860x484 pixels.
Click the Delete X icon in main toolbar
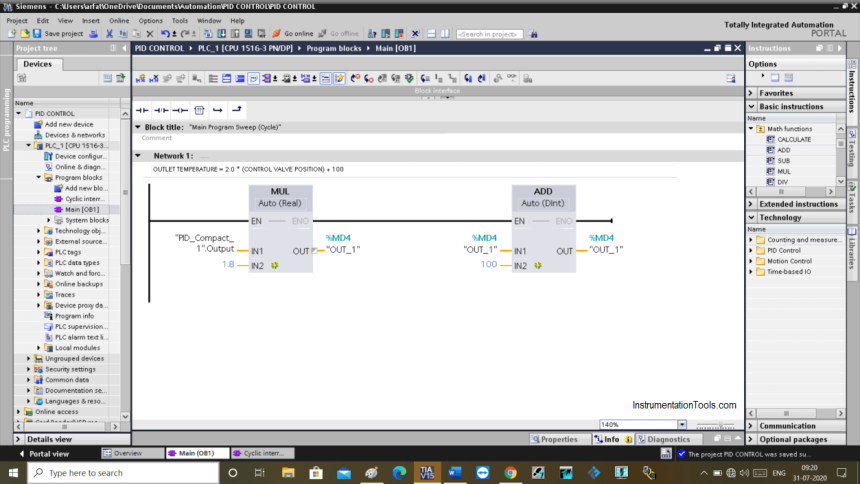(x=150, y=33)
